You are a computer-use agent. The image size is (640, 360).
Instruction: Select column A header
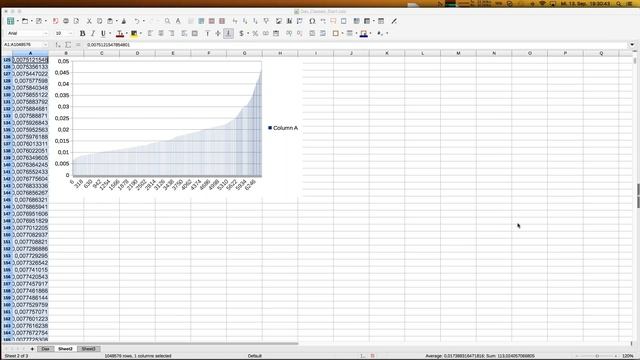pos(30,53)
